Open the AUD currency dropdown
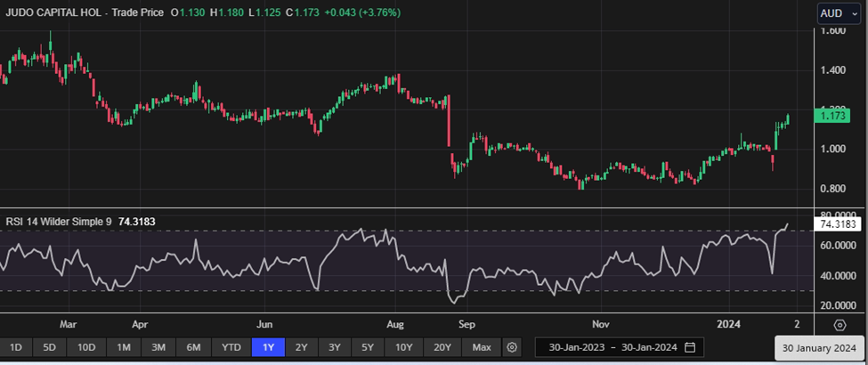The height and width of the screenshot is (365, 868). click(x=840, y=13)
